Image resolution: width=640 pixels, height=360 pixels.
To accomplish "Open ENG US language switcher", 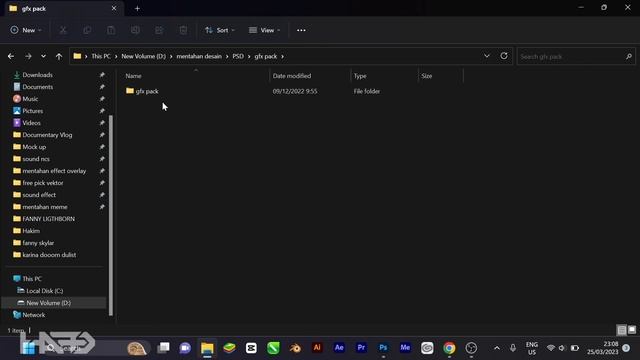I will (531, 348).
